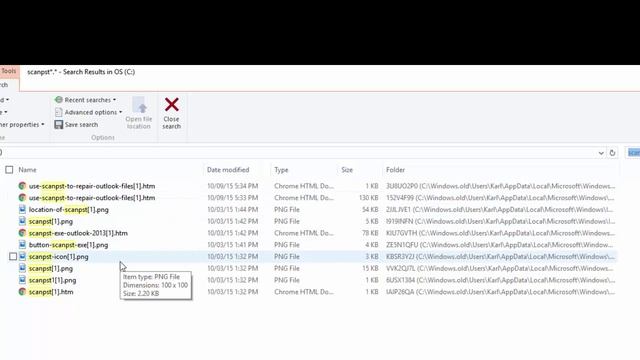Click the image icon of button-scanpst-exe[1].png
The height and width of the screenshot is (360, 640).
(x=22, y=245)
